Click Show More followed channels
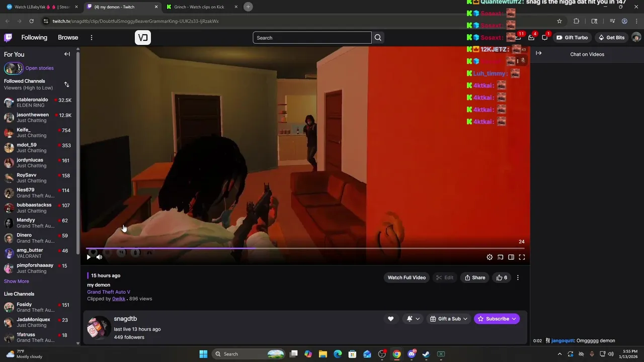 (17, 282)
